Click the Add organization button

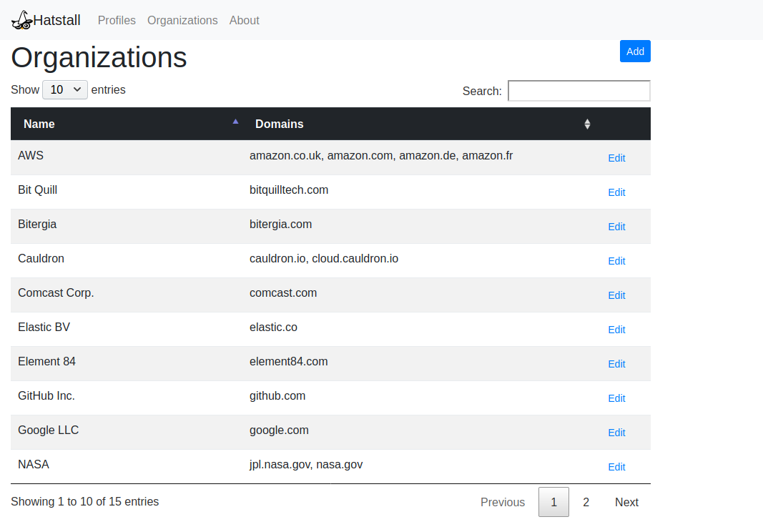[x=635, y=51]
